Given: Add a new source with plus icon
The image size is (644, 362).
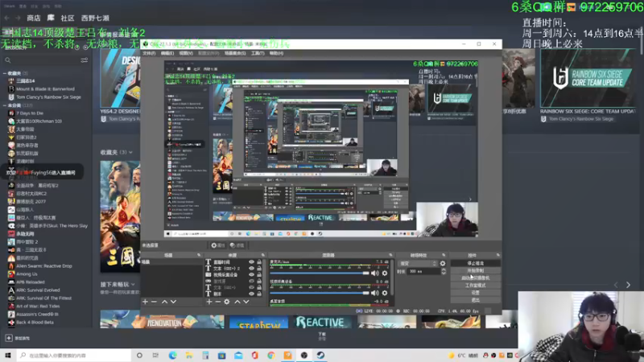Looking at the screenshot, I should [x=209, y=302].
